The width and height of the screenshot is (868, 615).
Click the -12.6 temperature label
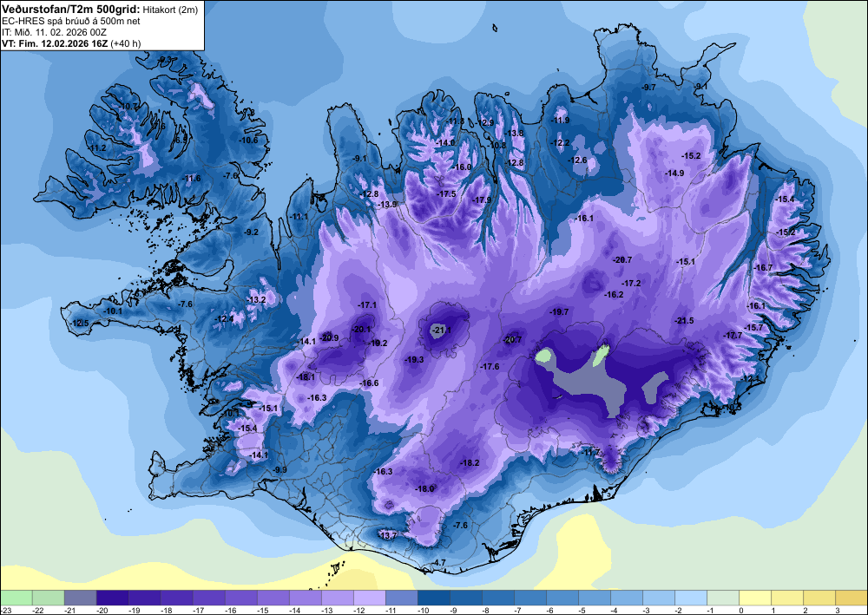[577, 160]
